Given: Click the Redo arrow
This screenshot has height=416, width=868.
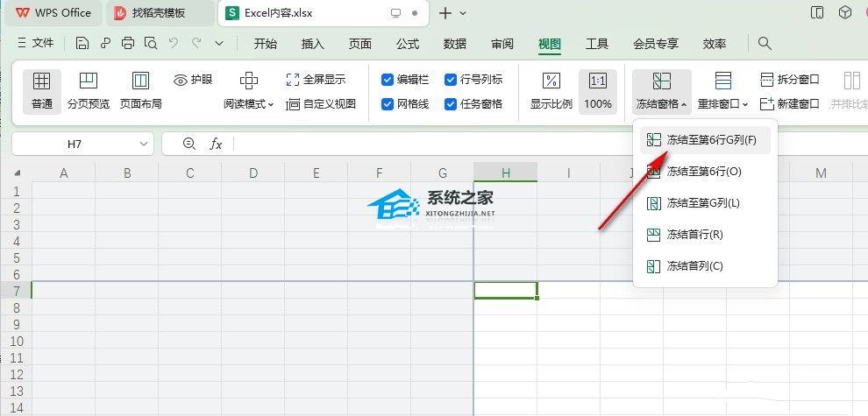Looking at the screenshot, I should pos(196,43).
